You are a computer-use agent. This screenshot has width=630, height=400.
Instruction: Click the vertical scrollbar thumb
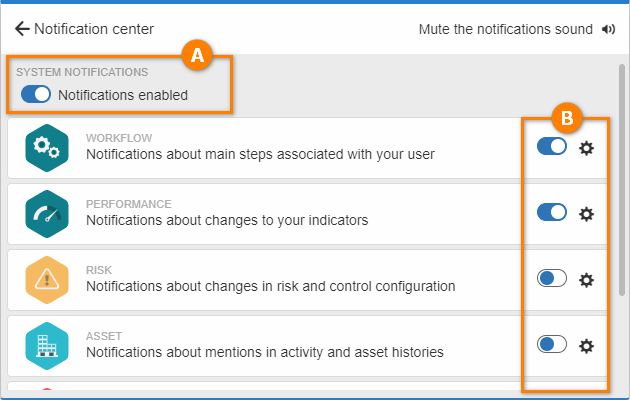click(x=622, y=180)
